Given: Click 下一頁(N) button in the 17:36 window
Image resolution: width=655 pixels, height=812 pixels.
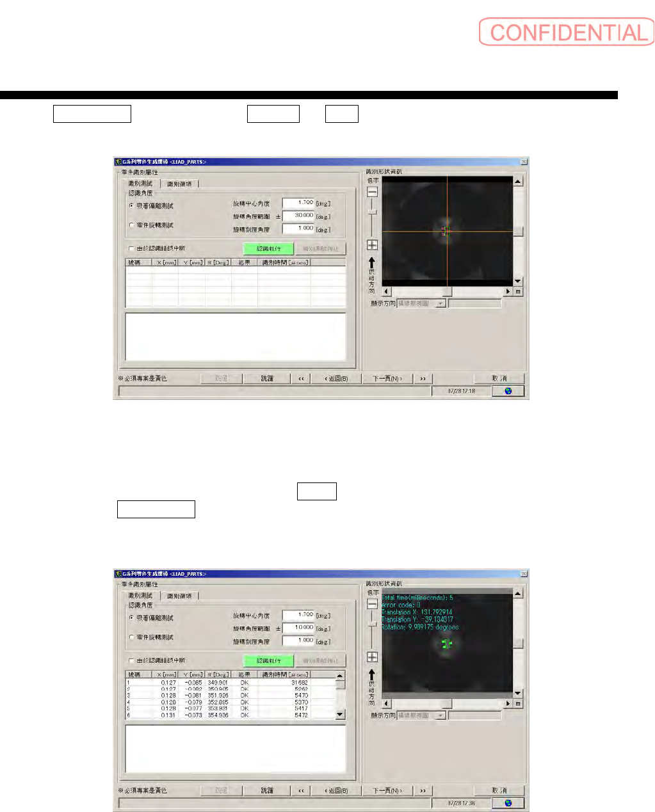Looking at the screenshot, I should (x=387, y=791).
